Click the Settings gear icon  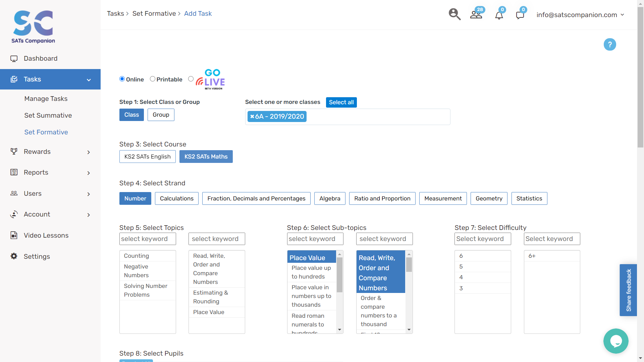(x=14, y=256)
